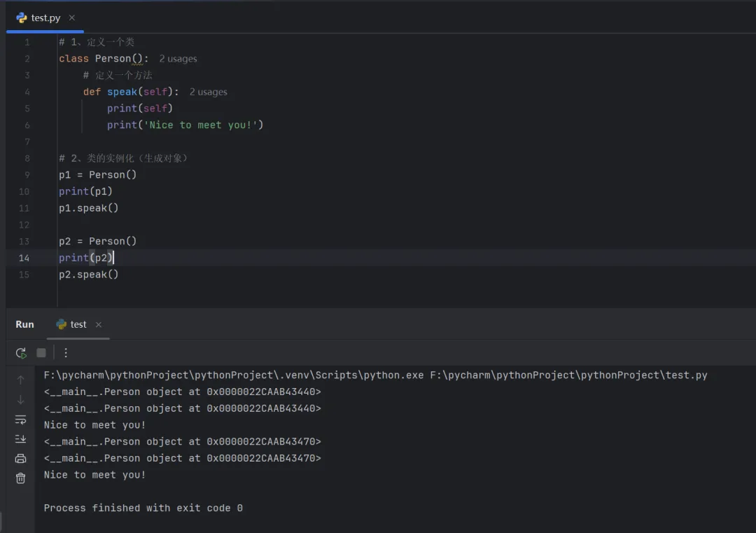This screenshot has width=756, height=533.
Task: Clear all console output with trash icon
Action: point(21,478)
